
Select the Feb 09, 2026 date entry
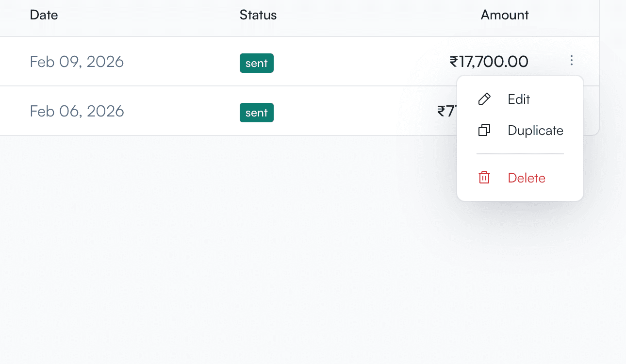tap(77, 62)
